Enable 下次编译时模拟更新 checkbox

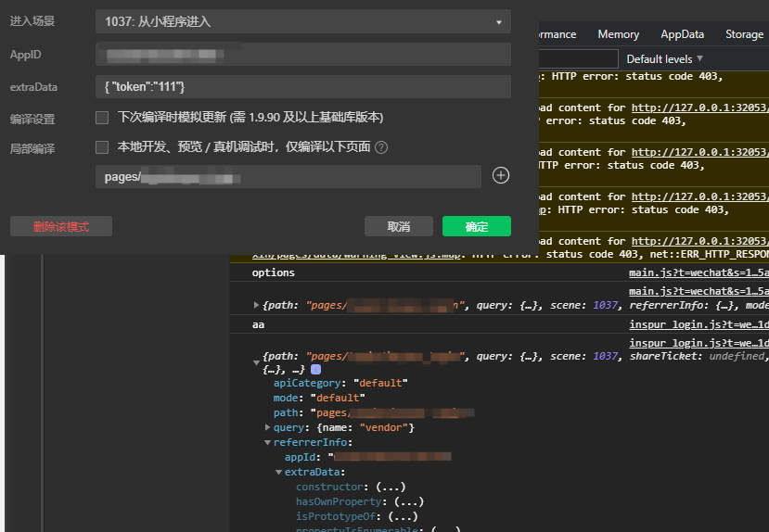pyautogui.click(x=102, y=118)
